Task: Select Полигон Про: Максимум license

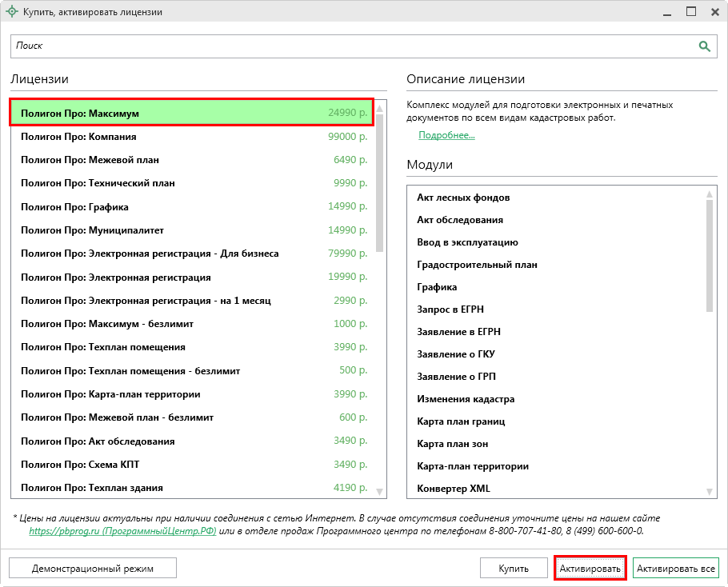Action: click(192, 113)
